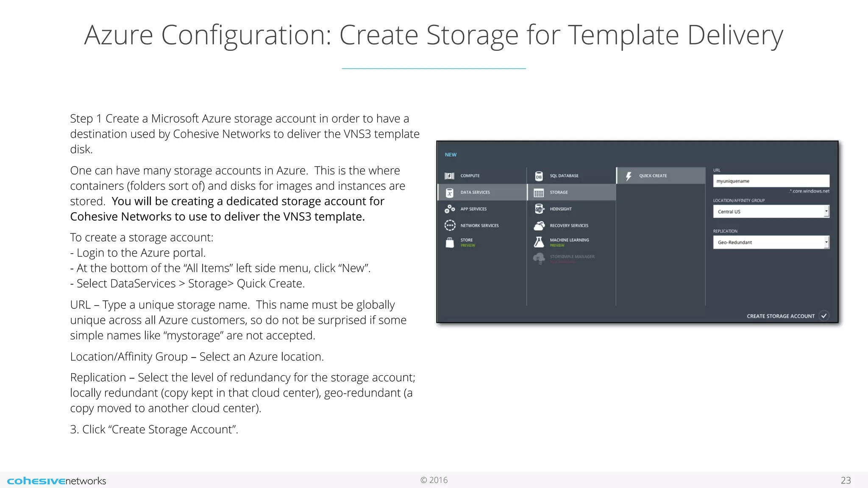This screenshot has height=488, width=868.
Task: Choose SQL Database in the submenu
Action: (571, 175)
